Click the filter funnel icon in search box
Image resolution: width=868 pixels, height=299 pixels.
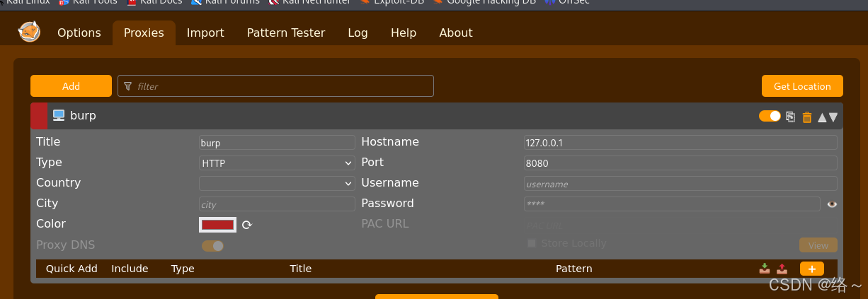click(127, 86)
